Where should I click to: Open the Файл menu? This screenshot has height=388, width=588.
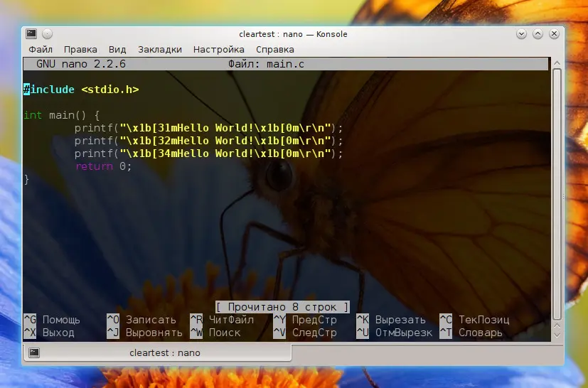[41, 50]
